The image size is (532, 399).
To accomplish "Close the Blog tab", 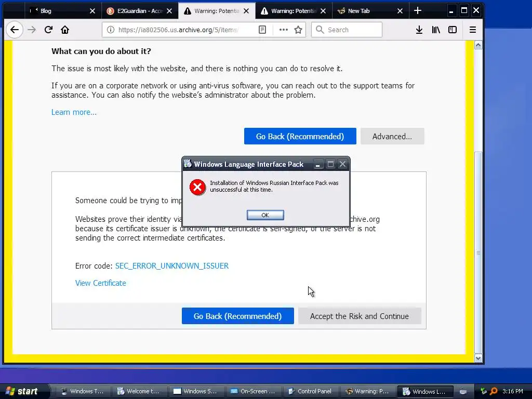I will pos(92,11).
